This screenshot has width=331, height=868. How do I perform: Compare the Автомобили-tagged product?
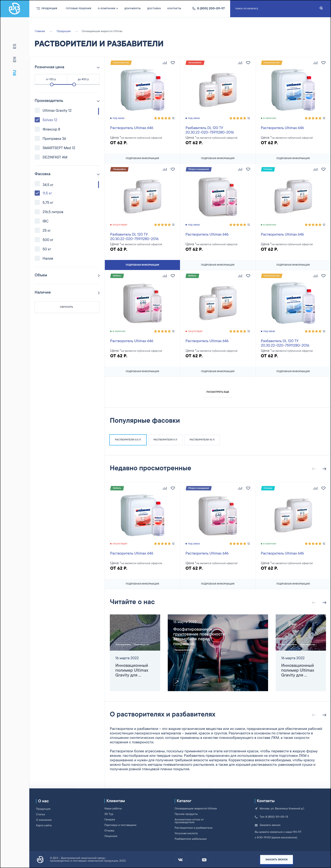240,63
